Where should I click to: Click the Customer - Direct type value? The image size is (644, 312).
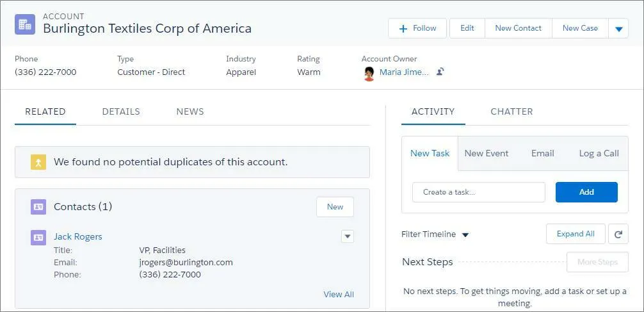(151, 72)
